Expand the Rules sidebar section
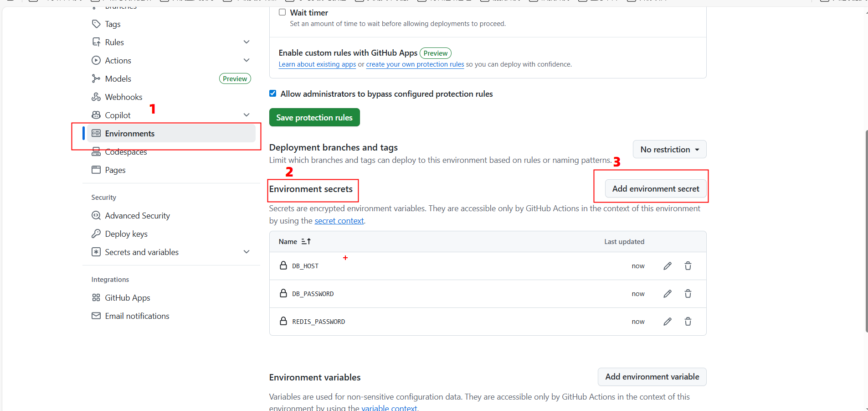The height and width of the screenshot is (411, 868). (247, 42)
